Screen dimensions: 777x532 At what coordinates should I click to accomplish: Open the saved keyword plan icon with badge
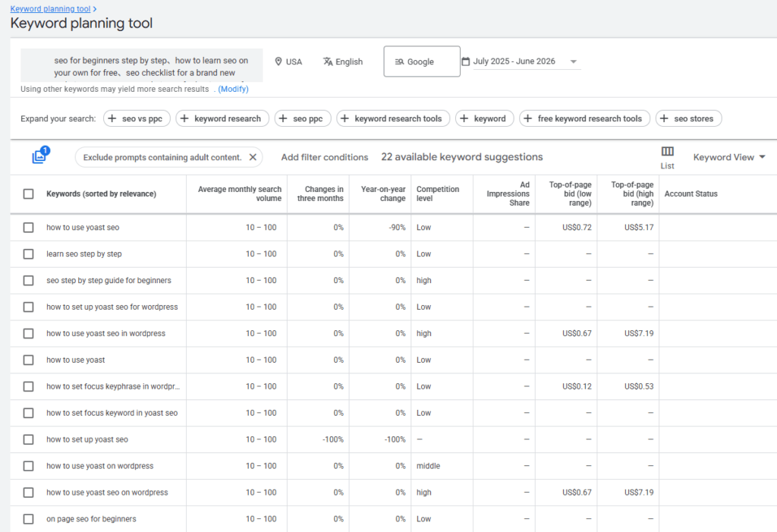pos(41,155)
